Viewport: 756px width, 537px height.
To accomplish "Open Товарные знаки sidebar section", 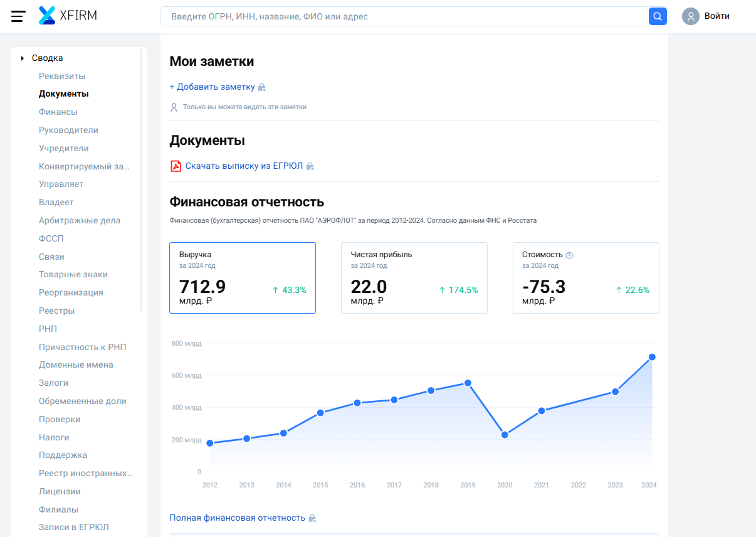I will click(x=73, y=274).
